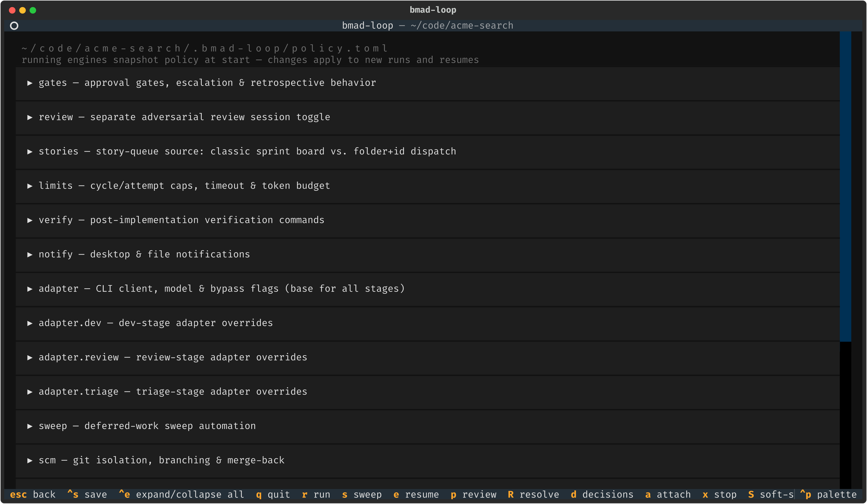Click 'p review' in the footer
867x504 pixels.
tap(473, 494)
